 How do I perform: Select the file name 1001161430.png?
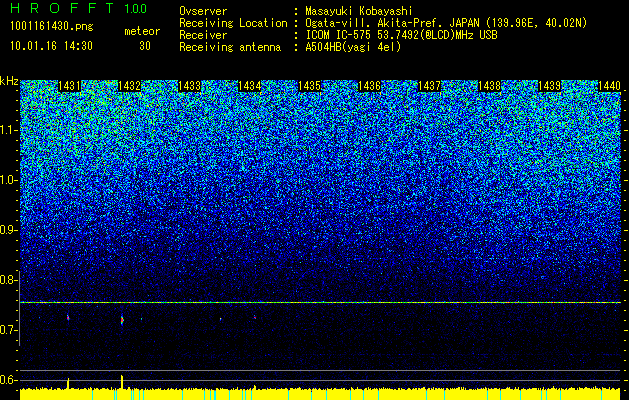click(52, 27)
